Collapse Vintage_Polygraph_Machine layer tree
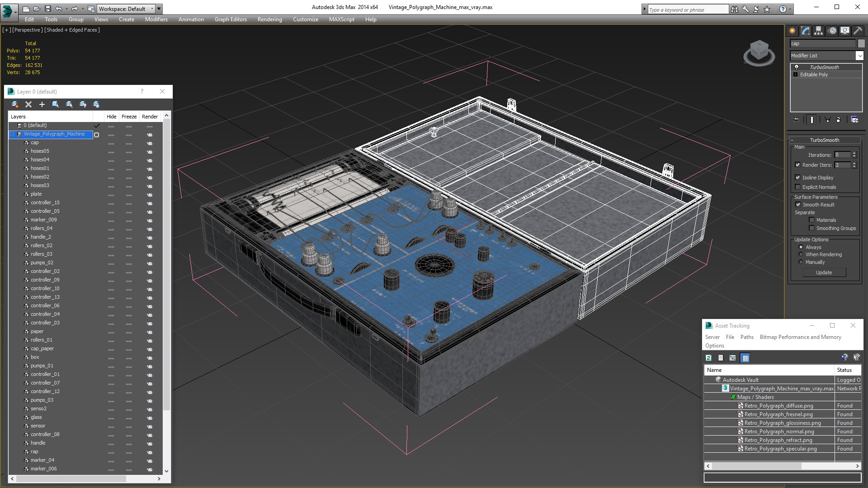868x488 pixels. (12, 134)
